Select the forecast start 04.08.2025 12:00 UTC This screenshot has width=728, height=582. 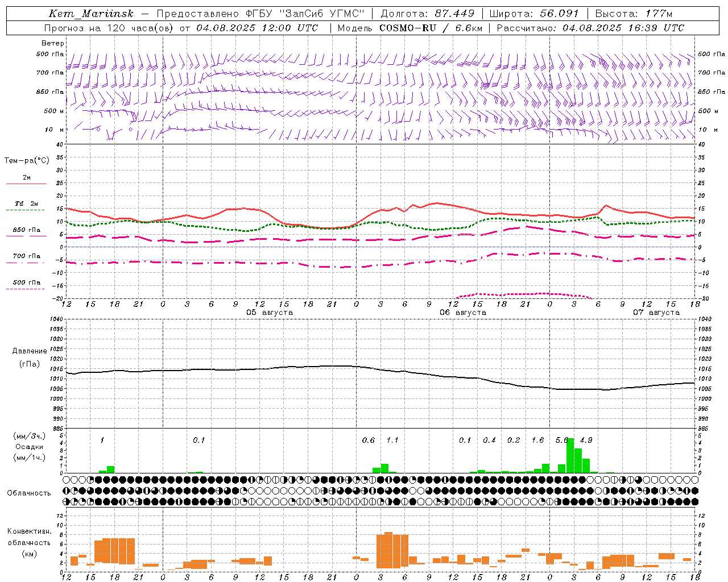(x=257, y=28)
